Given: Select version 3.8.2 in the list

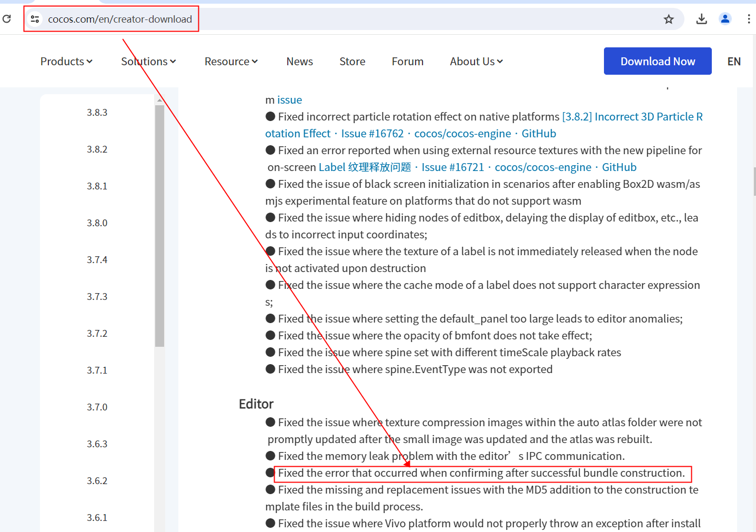Looking at the screenshot, I should pos(97,149).
